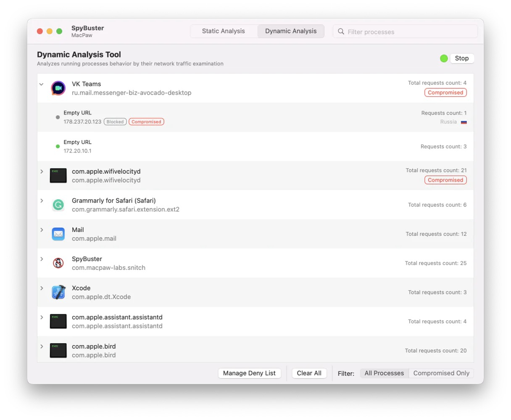Switch to the Static Analysis tab
Viewport: 511px width, 420px height.
(x=224, y=31)
